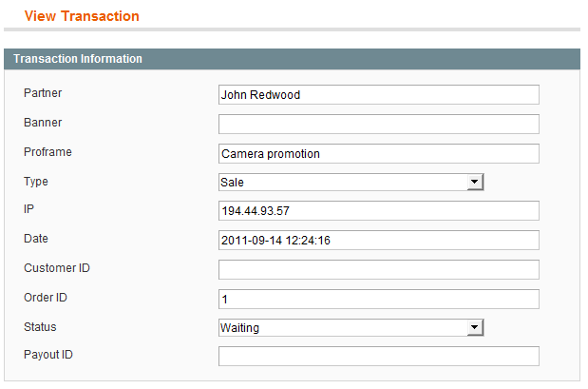Select the Order ID input box

pyautogui.click(x=379, y=300)
